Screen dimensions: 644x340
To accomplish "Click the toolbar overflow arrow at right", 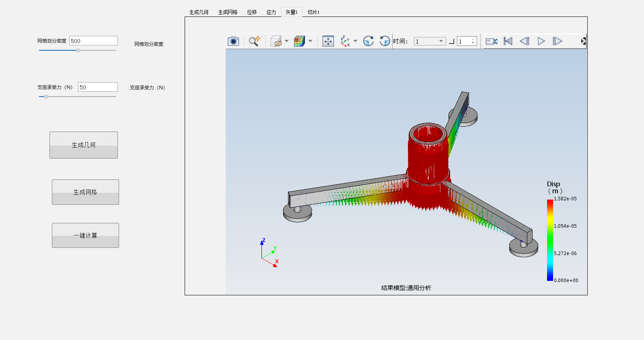I will [x=583, y=41].
